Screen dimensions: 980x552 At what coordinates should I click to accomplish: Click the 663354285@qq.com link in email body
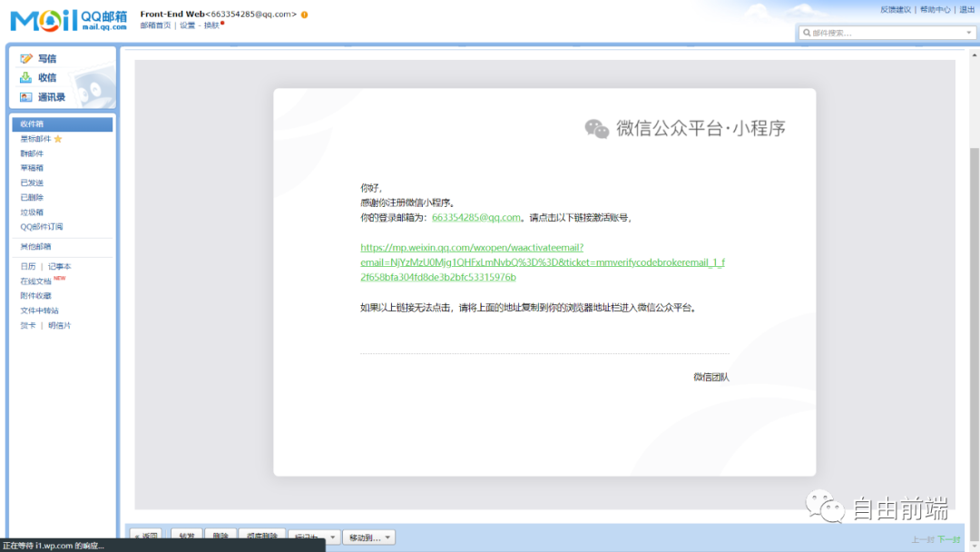(x=476, y=218)
